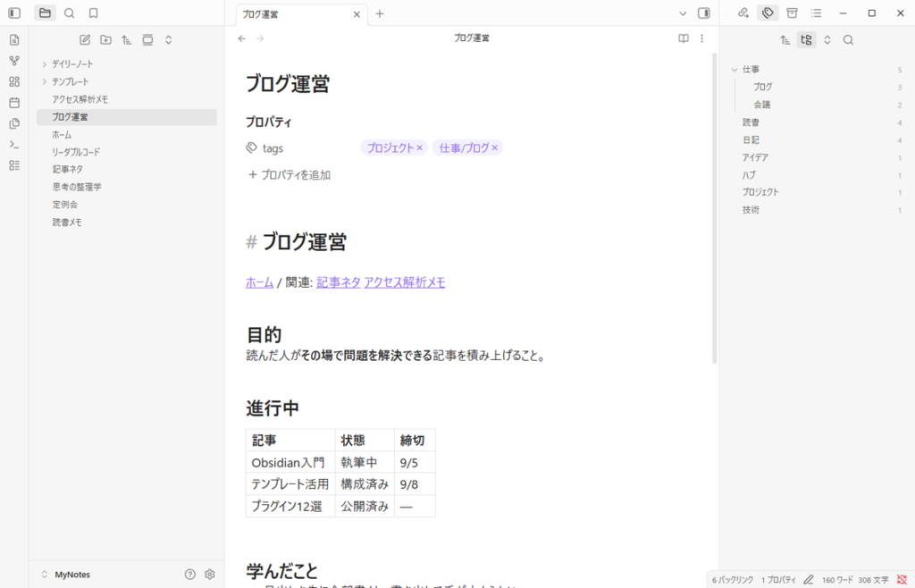Open the search tab in left sidebar

tap(70, 13)
